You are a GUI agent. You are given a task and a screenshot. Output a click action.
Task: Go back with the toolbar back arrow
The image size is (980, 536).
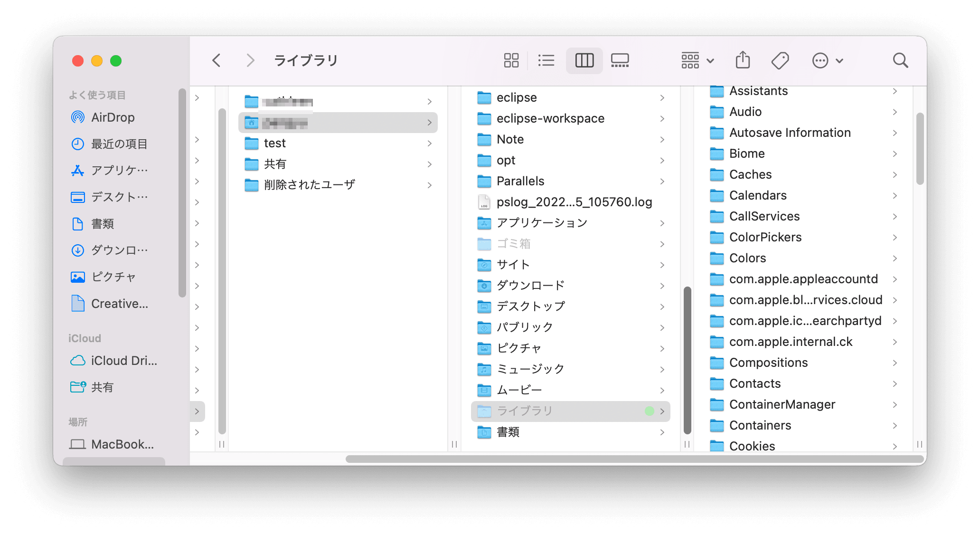tap(217, 60)
